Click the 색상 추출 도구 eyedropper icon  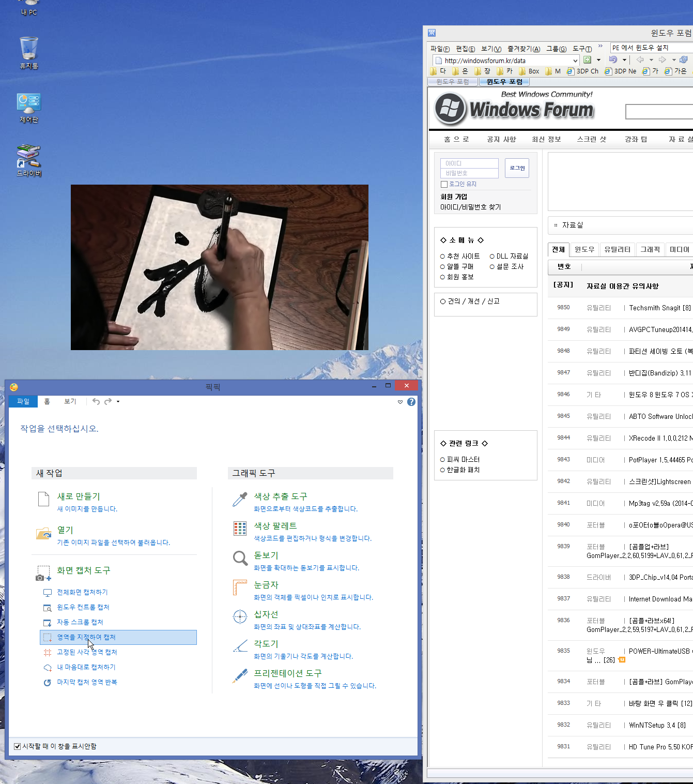(240, 499)
